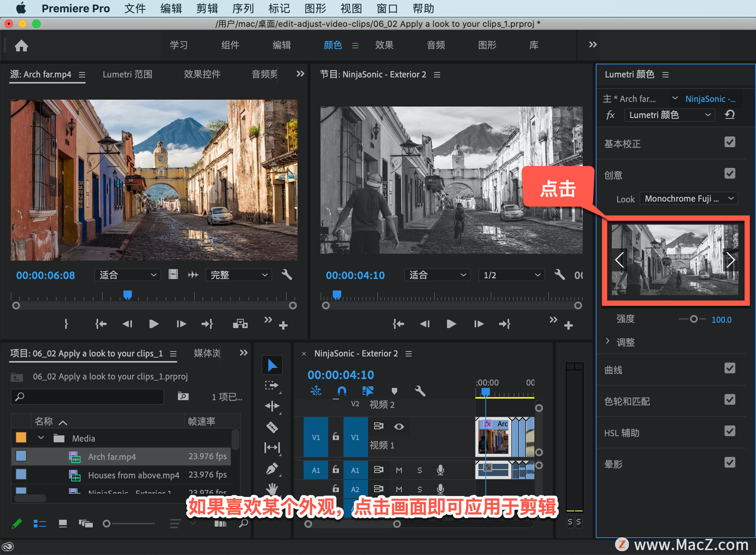The height and width of the screenshot is (555, 756).
Task: Show more workspaces overflow chevron
Action: [x=593, y=45]
